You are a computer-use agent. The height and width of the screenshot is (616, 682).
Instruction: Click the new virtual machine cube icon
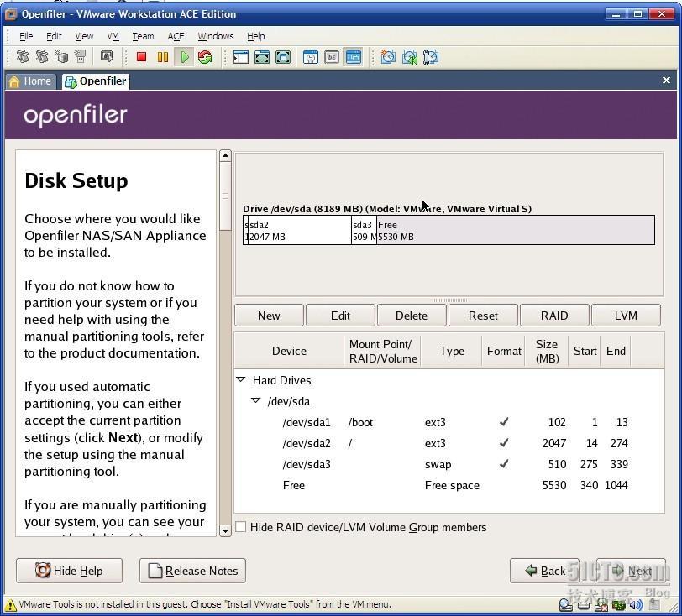[x=62, y=56]
